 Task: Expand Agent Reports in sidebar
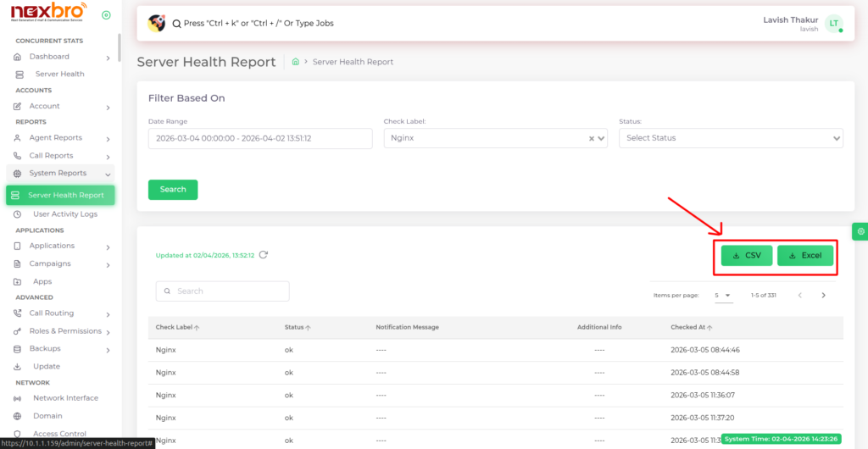tap(56, 138)
